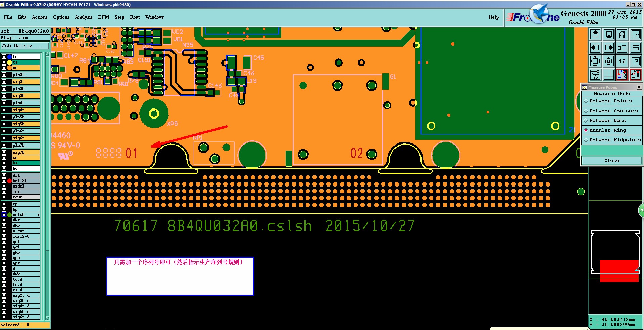Select layer name sig7b
This screenshot has height=330, width=644.
click(x=26, y=152)
